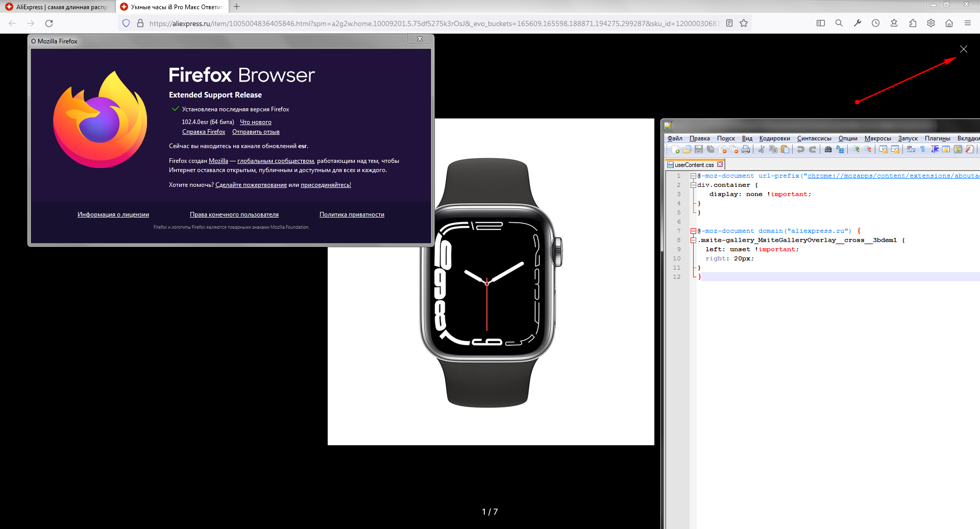Image resolution: width=980 pixels, height=529 pixels.
Task: Collapse div.container block on line 2
Action: [x=693, y=185]
